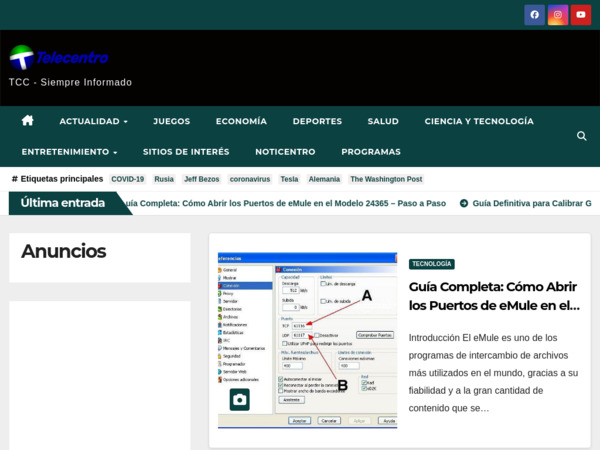This screenshot has height=450, width=600.
Task: Open the Noticentro menu item
Action: 285,152
